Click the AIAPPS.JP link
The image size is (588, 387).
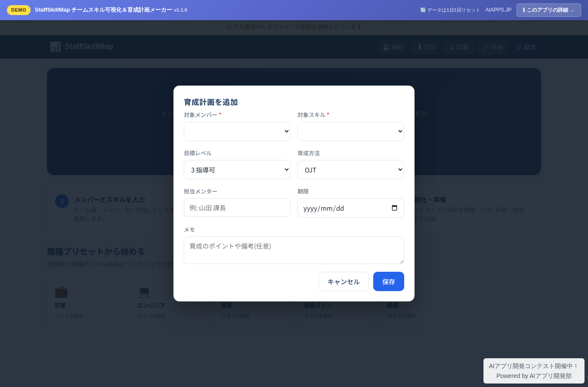[498, 10]
